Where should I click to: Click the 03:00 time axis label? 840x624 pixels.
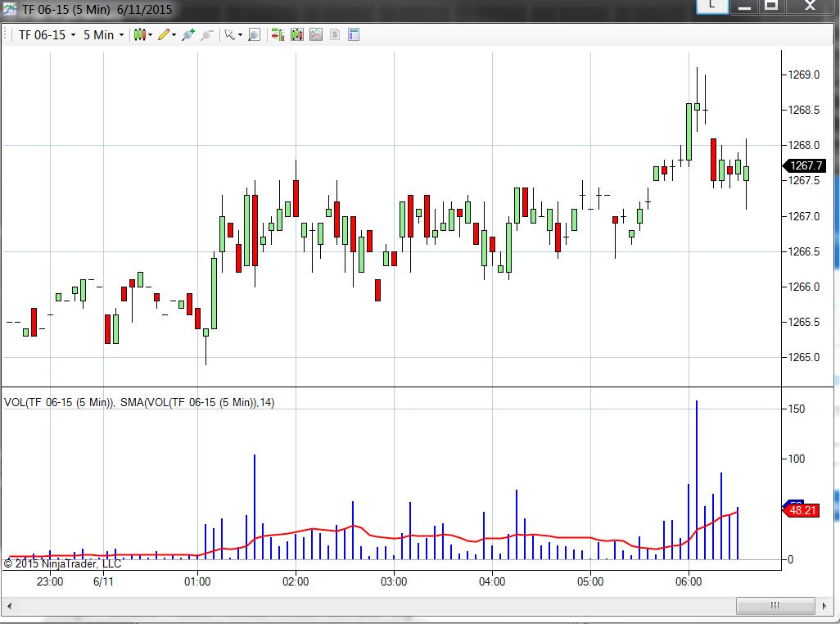coord(394,581)
